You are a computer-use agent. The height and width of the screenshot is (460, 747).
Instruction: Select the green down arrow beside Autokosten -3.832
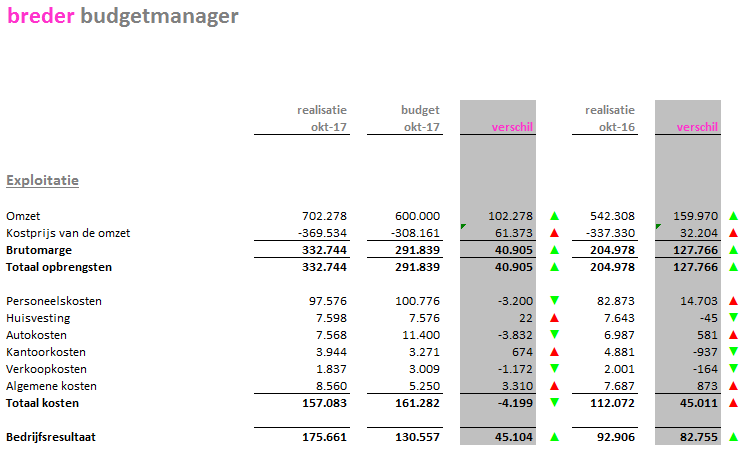coord(554,335)
